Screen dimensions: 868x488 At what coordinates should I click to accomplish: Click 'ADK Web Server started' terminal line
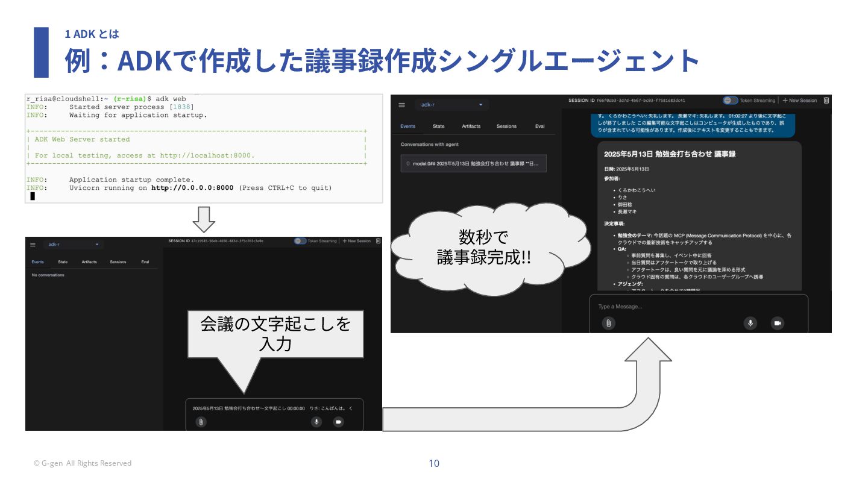(82, 139)
